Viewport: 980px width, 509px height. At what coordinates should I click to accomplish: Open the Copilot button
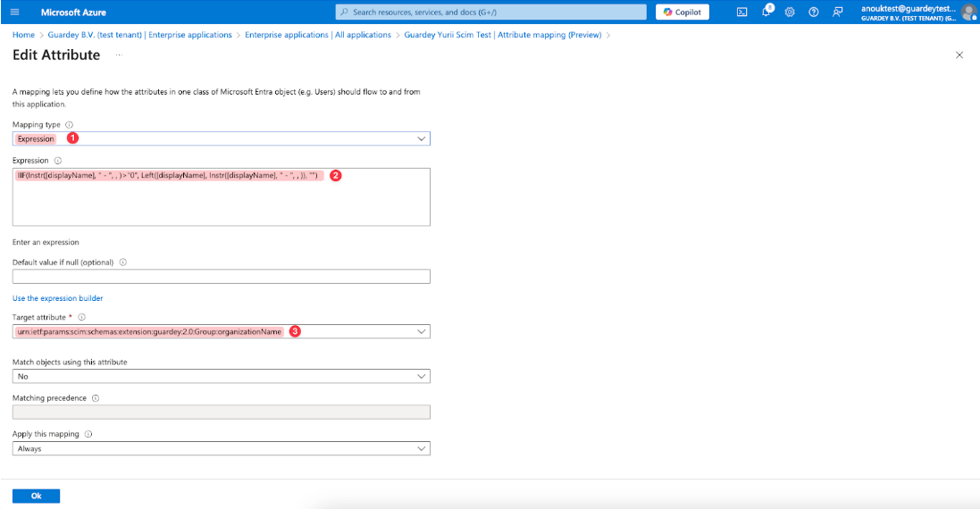pos(683,12)
